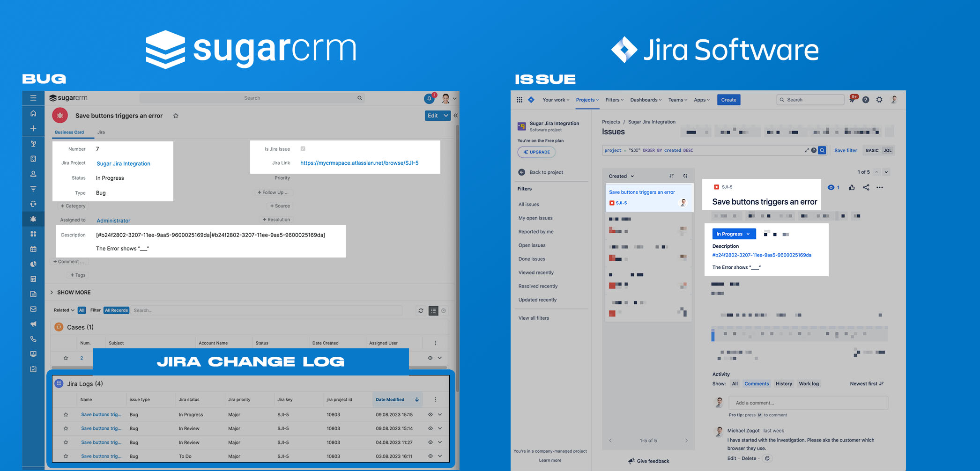Viewport: 980px width, 471px height.
Task: Switch to the Jira tab
Action: point(101,132)
